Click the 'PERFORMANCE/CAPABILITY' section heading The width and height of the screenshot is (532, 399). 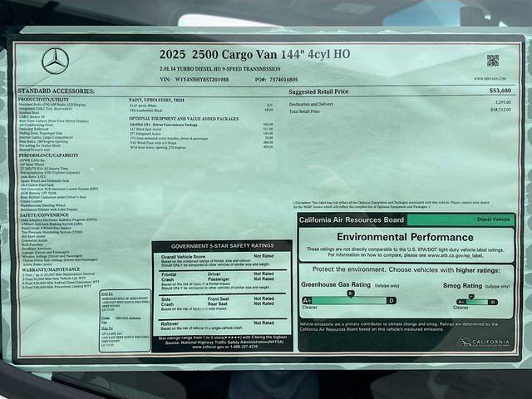tap(48, 155)
